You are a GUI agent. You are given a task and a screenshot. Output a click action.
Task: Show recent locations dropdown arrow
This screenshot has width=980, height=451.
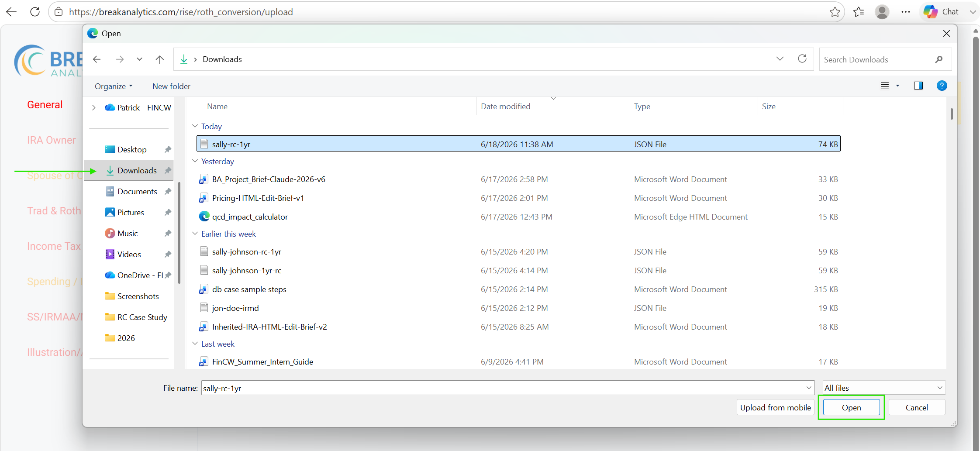pos(139,59)
